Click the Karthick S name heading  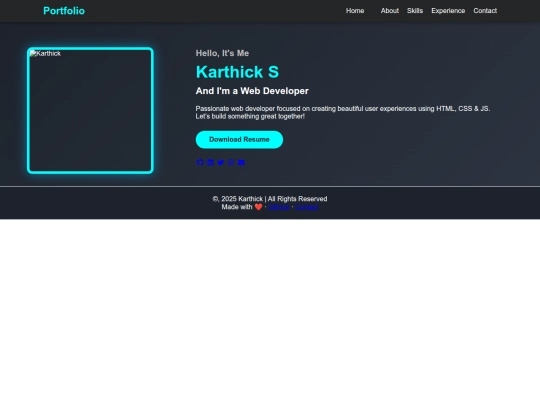[x=237, y=72]
